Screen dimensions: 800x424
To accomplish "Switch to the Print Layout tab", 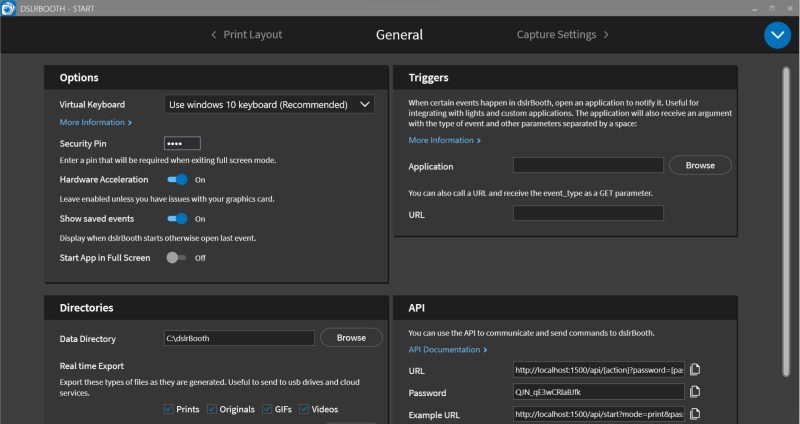I will [x=253, y=35].
